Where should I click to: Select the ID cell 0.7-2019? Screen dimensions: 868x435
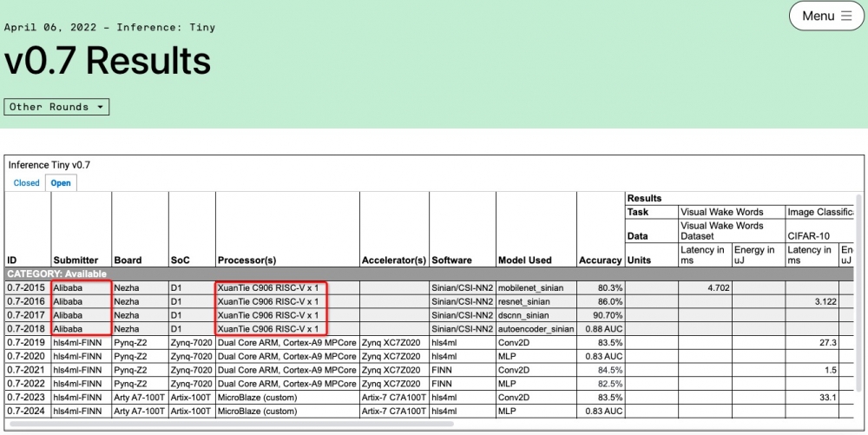(26, 343)
